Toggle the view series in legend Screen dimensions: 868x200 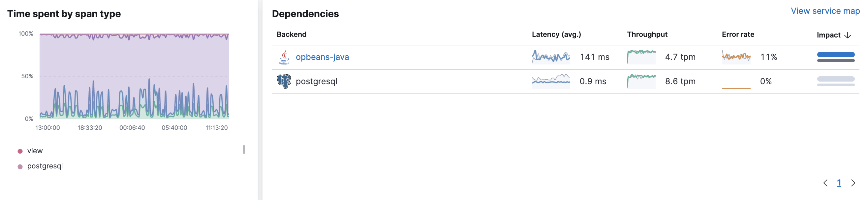pyautogui.click(x=35, y=151)
